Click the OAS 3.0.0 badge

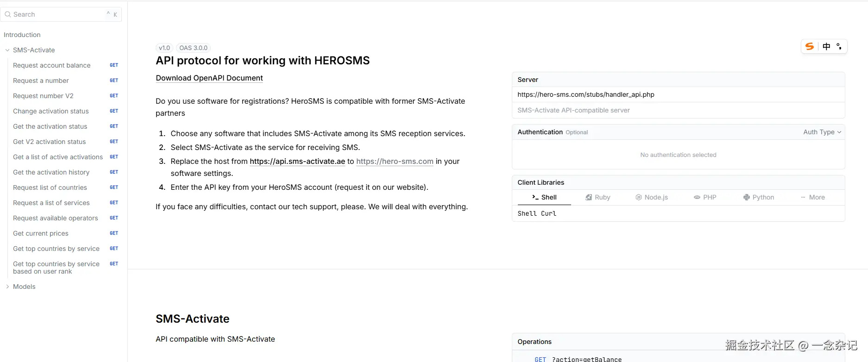pos(194,48)
